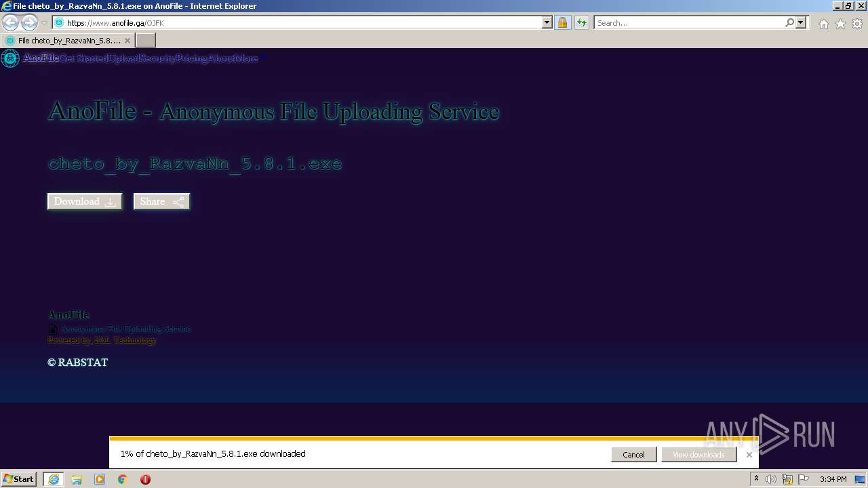This screenshot has height=488, width=868.
Task: Open Google Chrome from taskbar
Action: (x=123, y=479)
